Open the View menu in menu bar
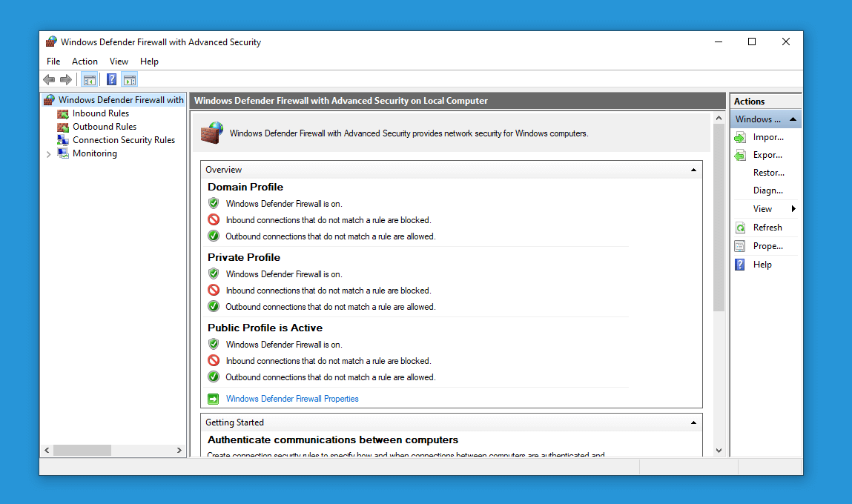Screen dimensions: 852x504 [119, 62]
